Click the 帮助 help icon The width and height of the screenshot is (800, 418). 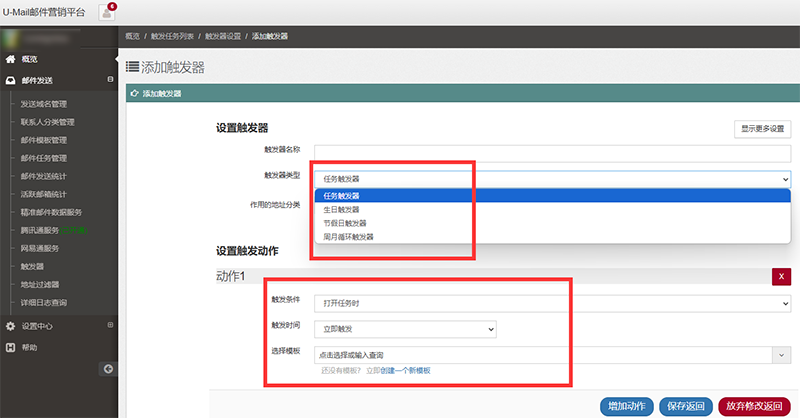click(11, 347)
